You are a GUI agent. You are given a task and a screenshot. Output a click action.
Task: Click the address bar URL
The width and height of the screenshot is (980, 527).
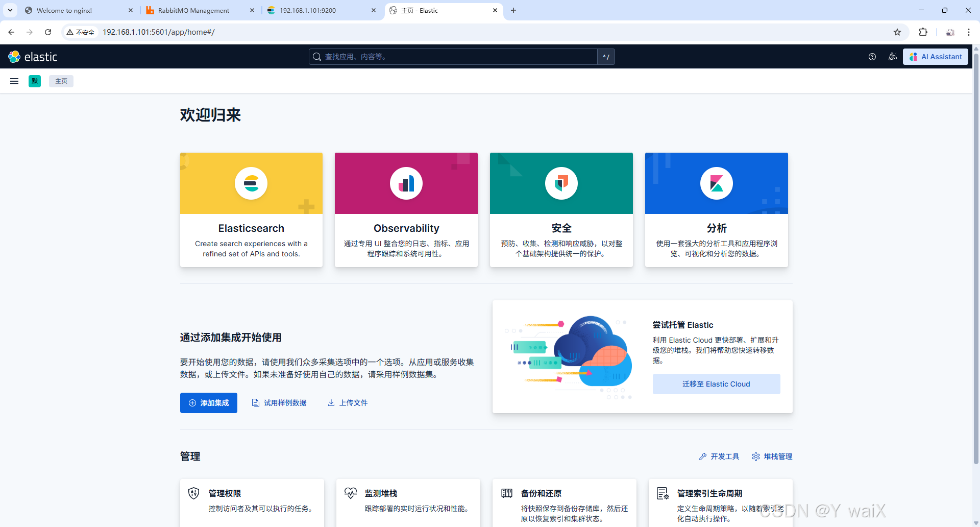pos(159,32)
